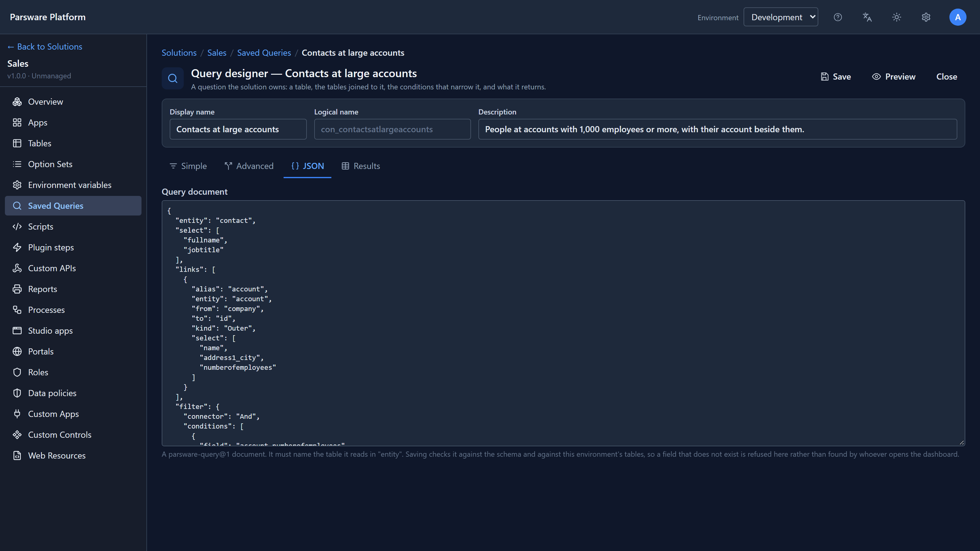Edit the Description field
The height and width of the screenshot is (551, 980).
click(x=718, y=129)
